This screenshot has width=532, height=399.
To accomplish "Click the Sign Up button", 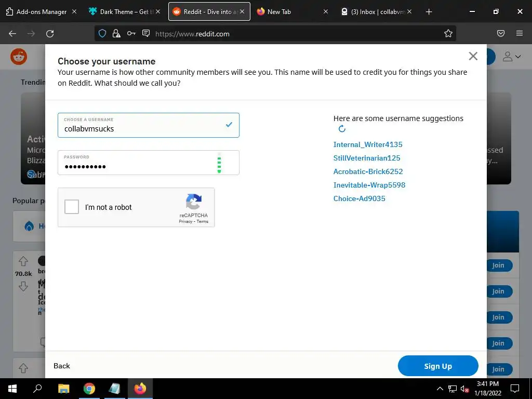I will tap(438, 366).
